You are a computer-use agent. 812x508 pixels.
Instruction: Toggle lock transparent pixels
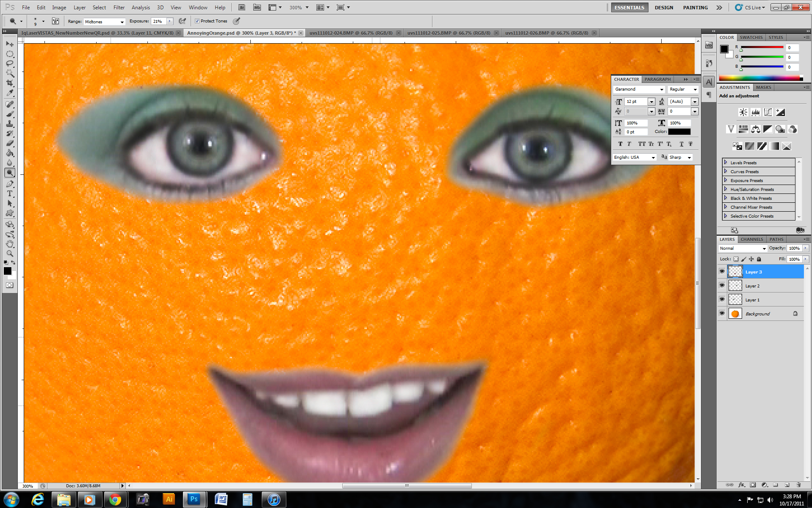click(736, 259)
